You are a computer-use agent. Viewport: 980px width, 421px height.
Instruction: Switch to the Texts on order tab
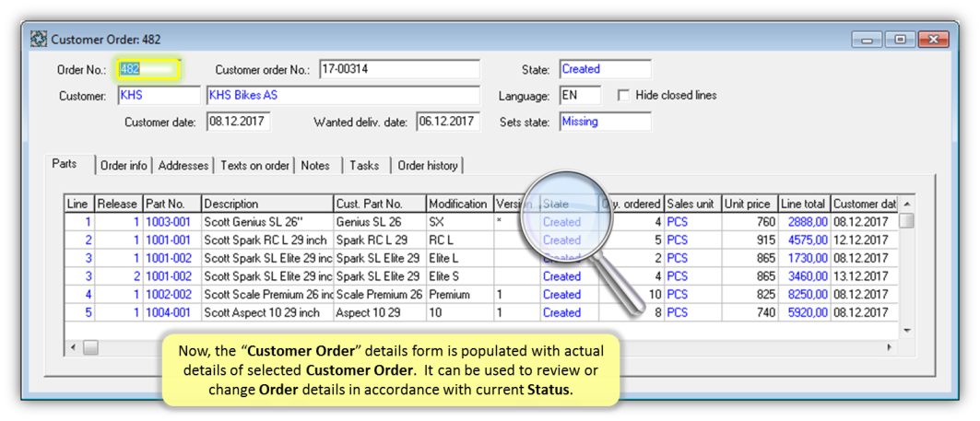pyautogui.click(x=254, y=166)
